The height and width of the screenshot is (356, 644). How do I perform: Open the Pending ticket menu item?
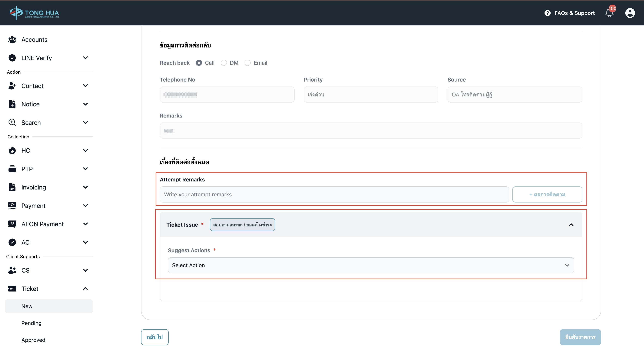[x=31, y=323]
